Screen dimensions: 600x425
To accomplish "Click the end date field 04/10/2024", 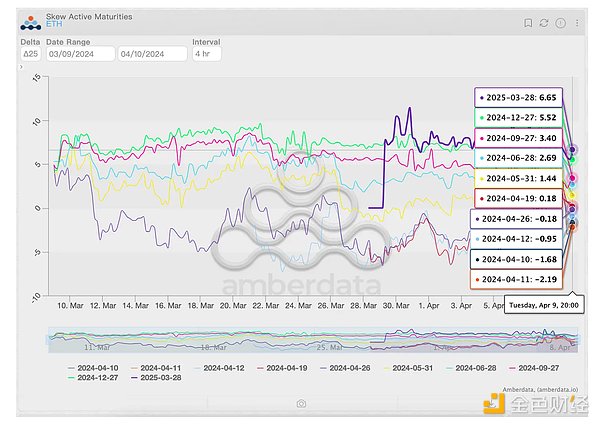I will [151, 54].
